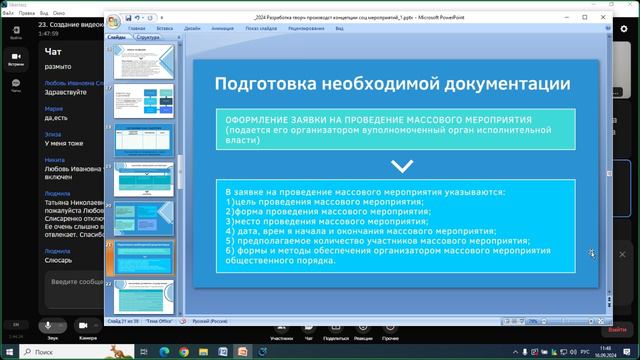Open the Главная ribbon tab
This screenshot has height=360, width=640.
coord(137,29)
